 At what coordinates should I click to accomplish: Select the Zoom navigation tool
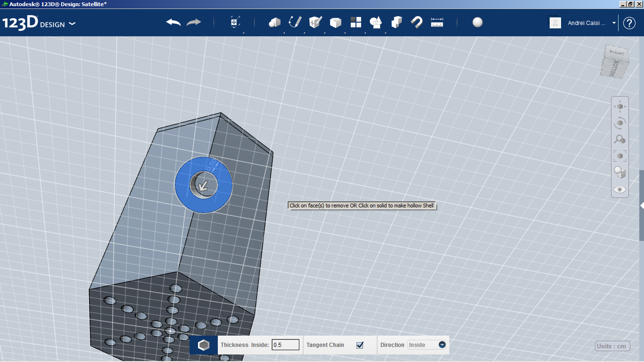click(620, 140)
